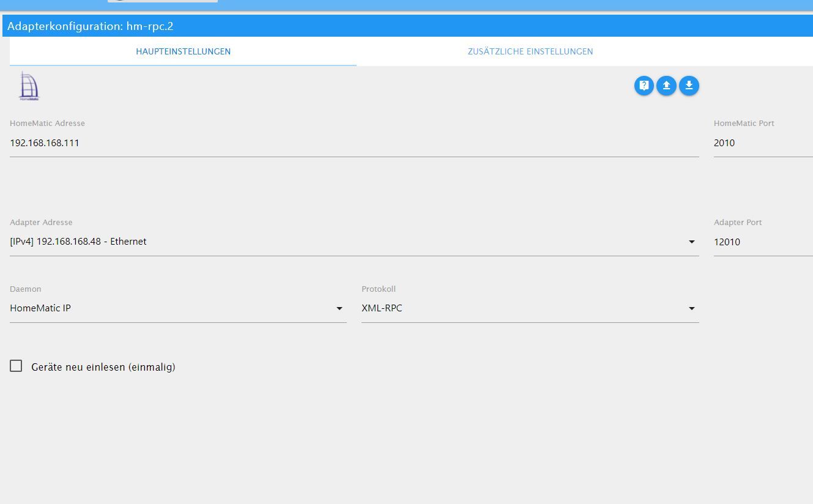This screenshot has width=813, height=504.
Task: Click the 'Adapterkonfiguration: hm-rpc.2' title
Action: click(x=91, y=26)
